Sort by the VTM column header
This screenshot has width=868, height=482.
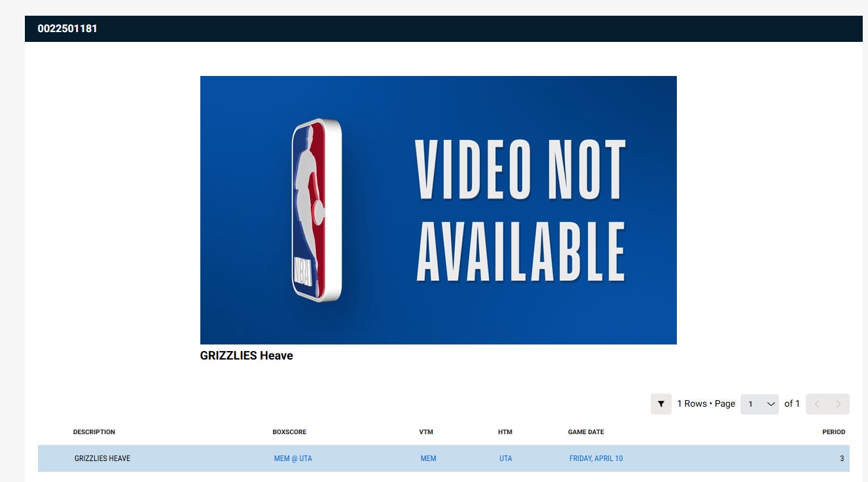tap(426, 432)
